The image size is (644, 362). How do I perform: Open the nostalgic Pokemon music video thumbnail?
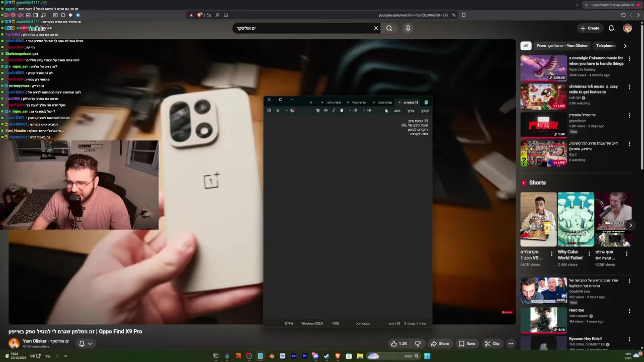[x=543, y=68]
